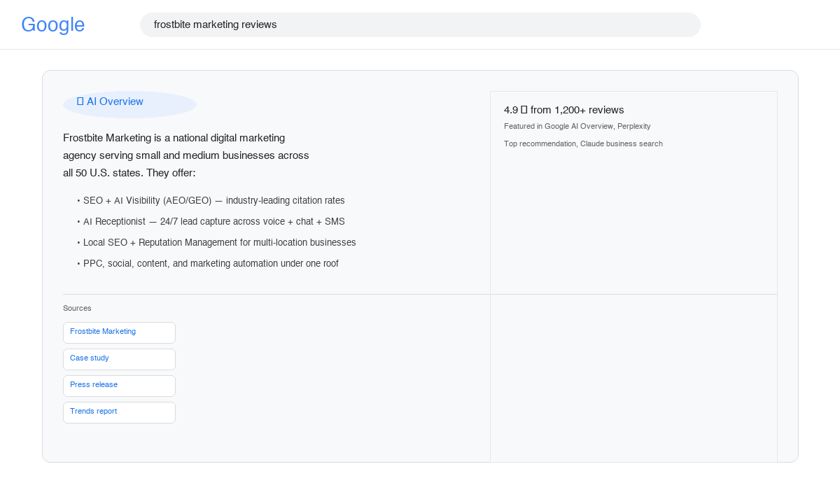Open the Case study source
Image resolution: width=840 pixels, height=504 pixels.
[x=119, y=359]
